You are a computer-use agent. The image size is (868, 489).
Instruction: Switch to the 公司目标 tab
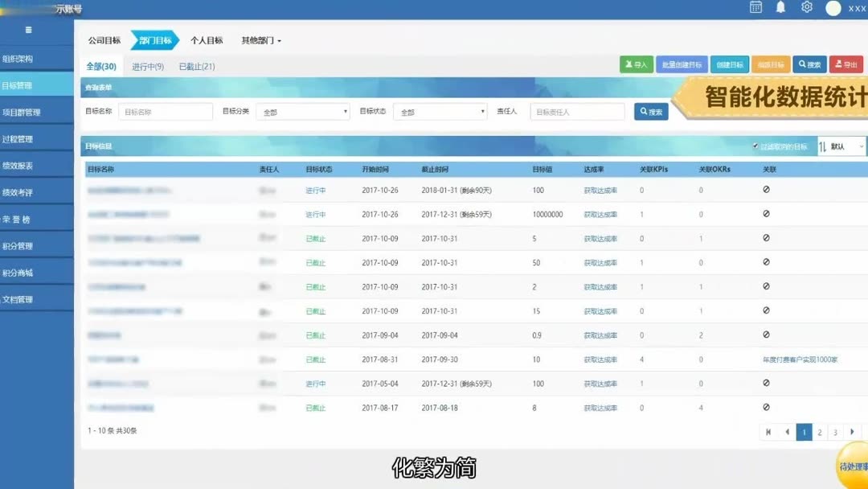tap(104, 39)
